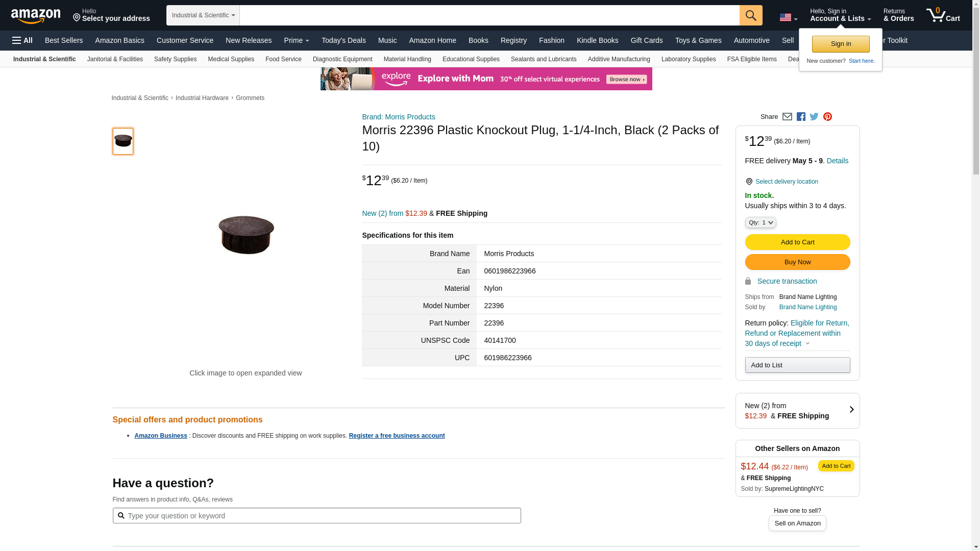Click the Brand Name Lighting seller link

[807, 307]
